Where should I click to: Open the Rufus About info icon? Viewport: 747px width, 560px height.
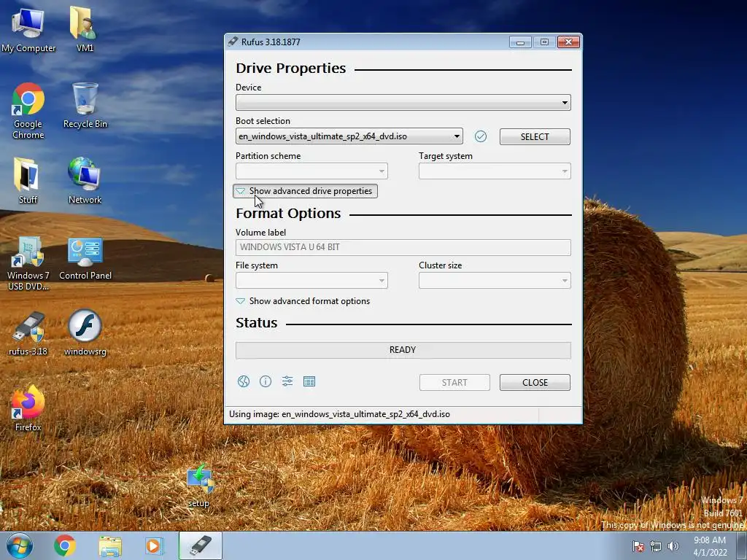pos(266,381)
